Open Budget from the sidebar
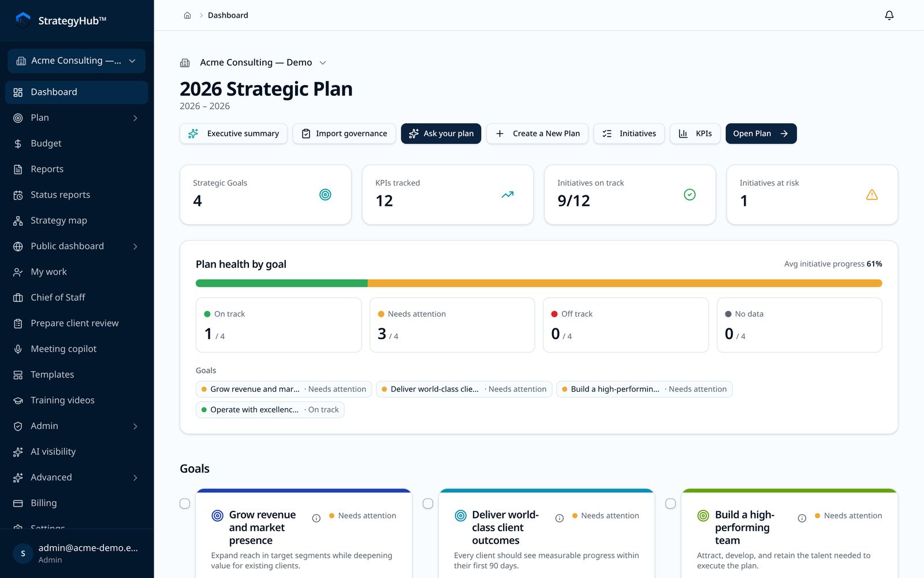This screenshot has height=578, width=924. pos(76,143)
